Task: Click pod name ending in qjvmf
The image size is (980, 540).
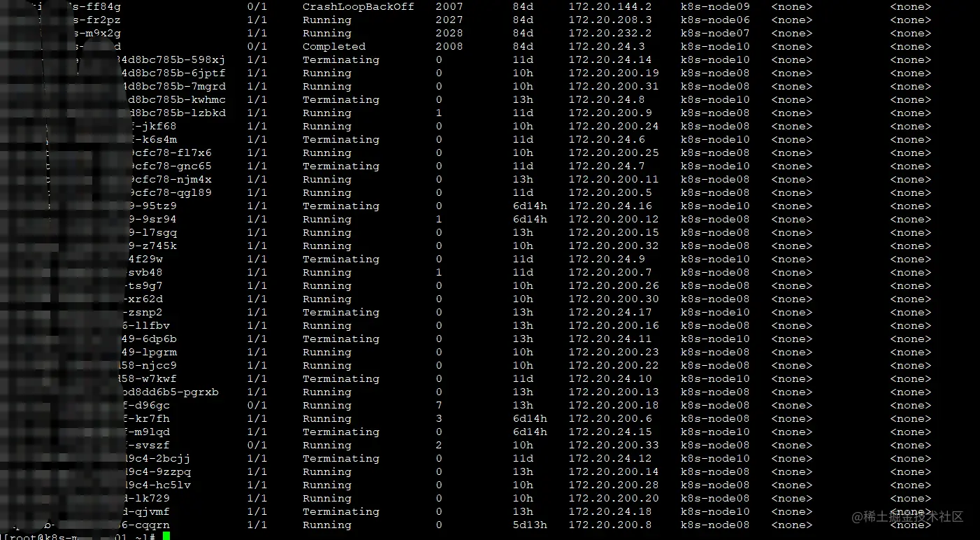Action: [146, 512]
